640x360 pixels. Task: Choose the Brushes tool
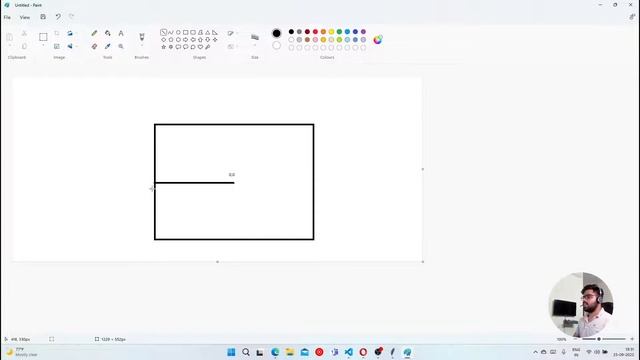tap(142, 37)
